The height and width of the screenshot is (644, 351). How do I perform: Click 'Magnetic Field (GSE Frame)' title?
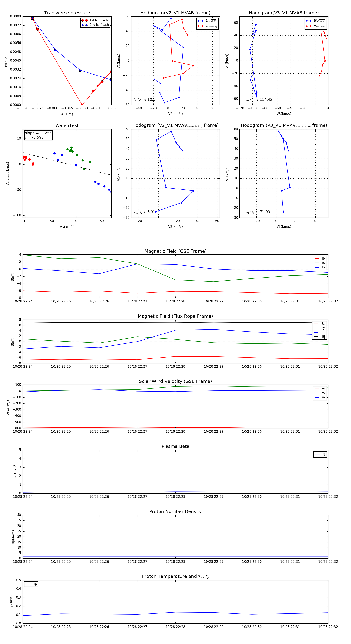tap(175, 251)
